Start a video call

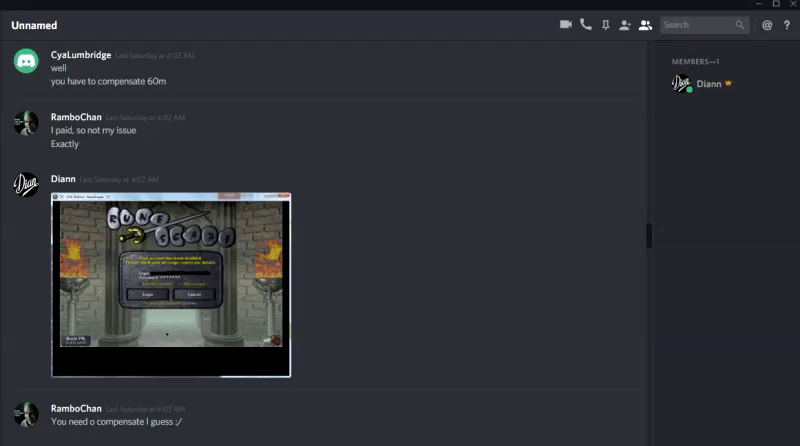pos(565,24)
